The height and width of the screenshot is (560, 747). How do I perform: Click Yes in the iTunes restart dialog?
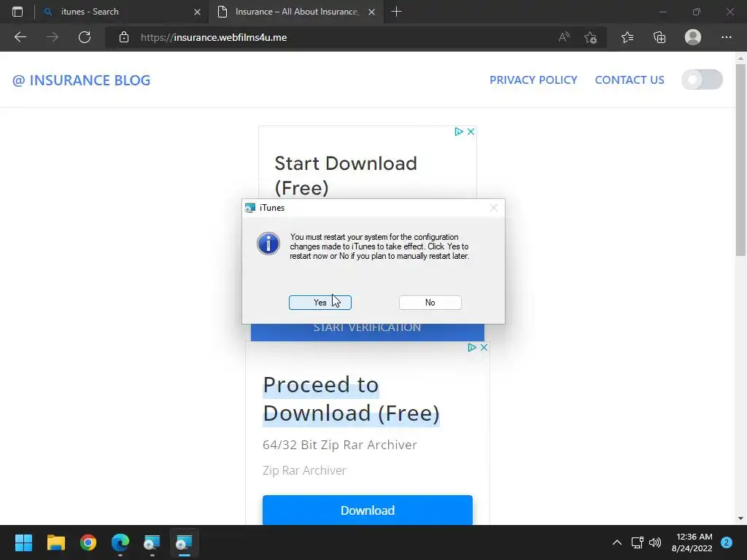pos(320,303)
